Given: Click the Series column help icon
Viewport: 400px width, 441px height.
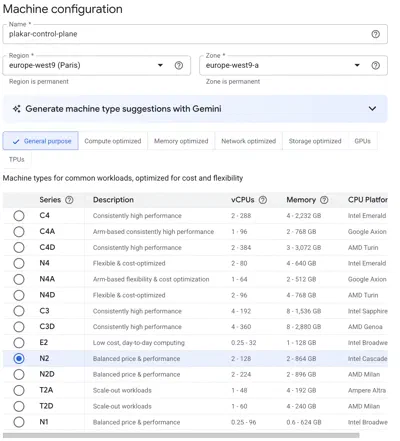Looking at the screenshot, I should pyautogui.click(x=69, y=200).
